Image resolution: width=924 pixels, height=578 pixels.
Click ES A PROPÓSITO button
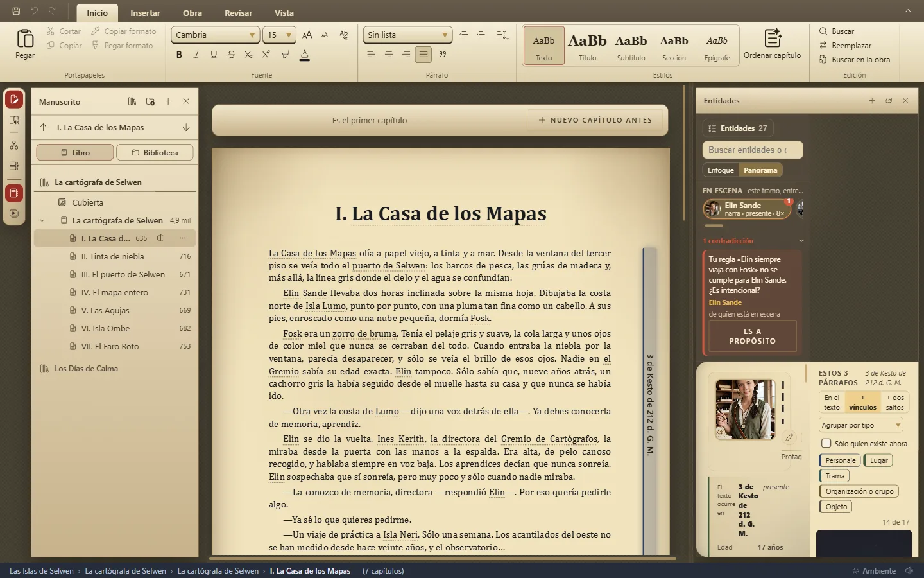tap(752, 336)
